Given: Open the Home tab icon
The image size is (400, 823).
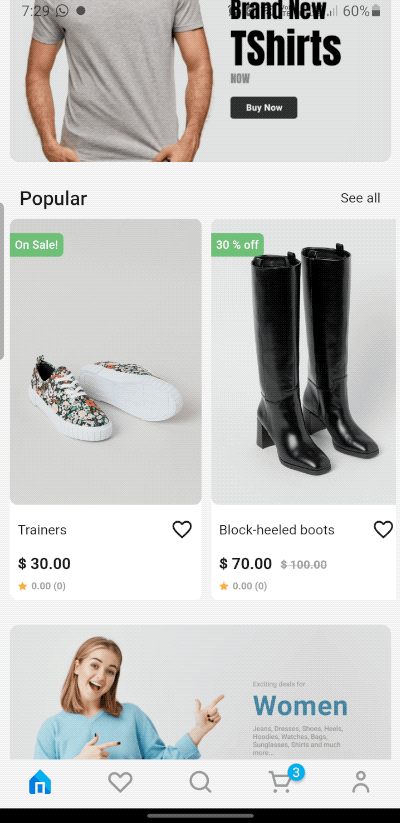Looking at the screenshot, I should [40, 782].
